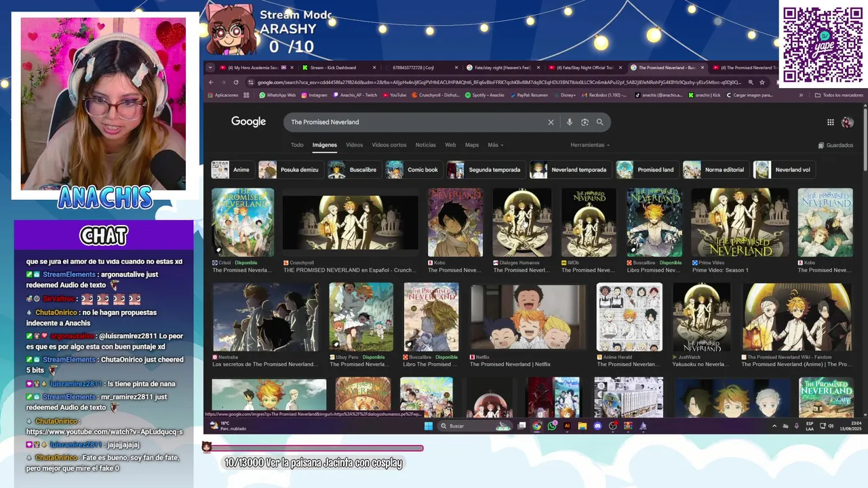This screenshot has width=868, height=488.
Task: Open the PayPal Resumen bookmark
Action: pyautogui.click(x=528, y=95)
